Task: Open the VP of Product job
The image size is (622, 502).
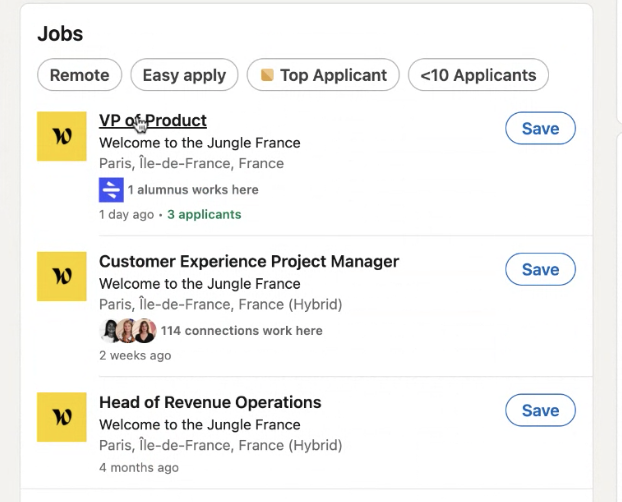Action: 153,121
